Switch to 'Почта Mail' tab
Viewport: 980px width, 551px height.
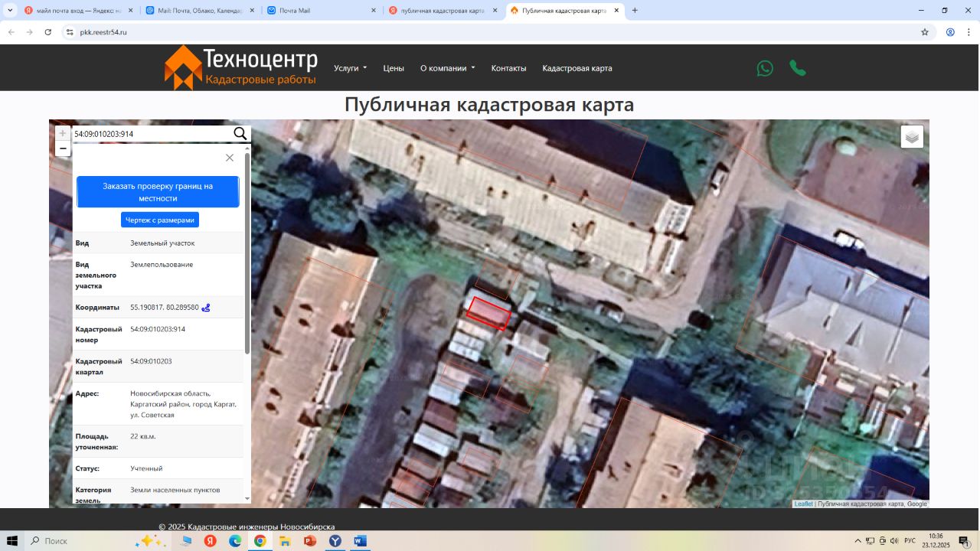click(322, 11)
